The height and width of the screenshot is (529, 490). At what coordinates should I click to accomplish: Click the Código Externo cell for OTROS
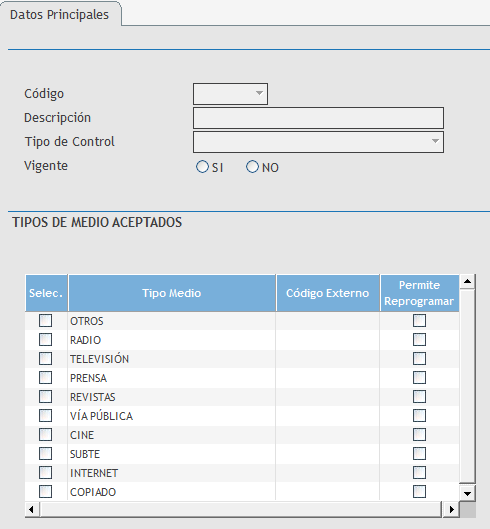point(328,321)
